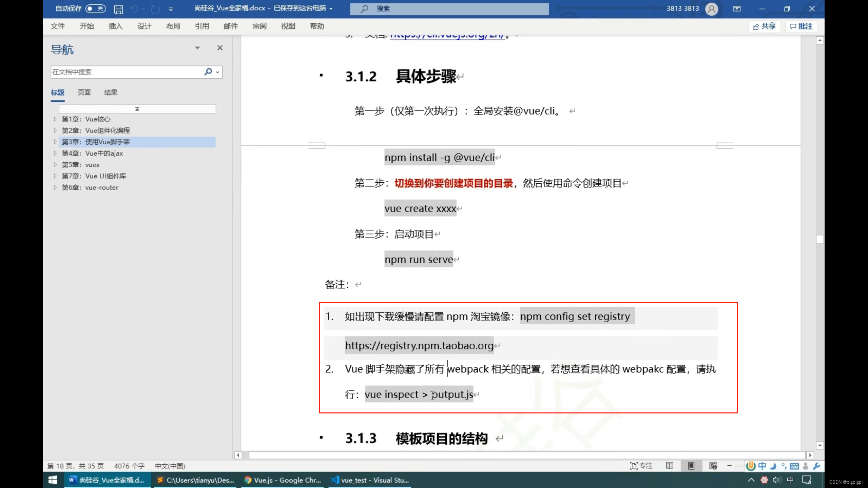Click the Redo icon
This screenshot has height=488, width=868.
click(x=155, y=9)
